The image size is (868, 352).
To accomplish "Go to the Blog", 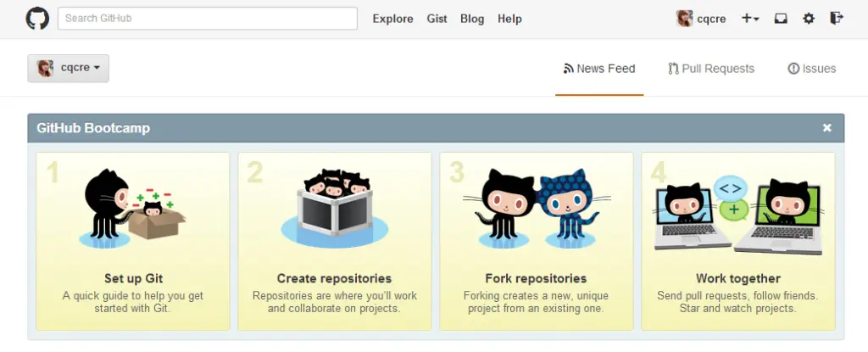I will [x=472, y=19].
